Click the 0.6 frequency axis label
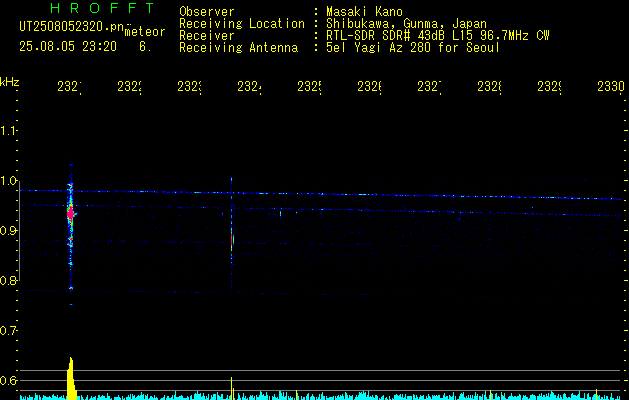Screen dimensions: 629x400 pos(8,380)
